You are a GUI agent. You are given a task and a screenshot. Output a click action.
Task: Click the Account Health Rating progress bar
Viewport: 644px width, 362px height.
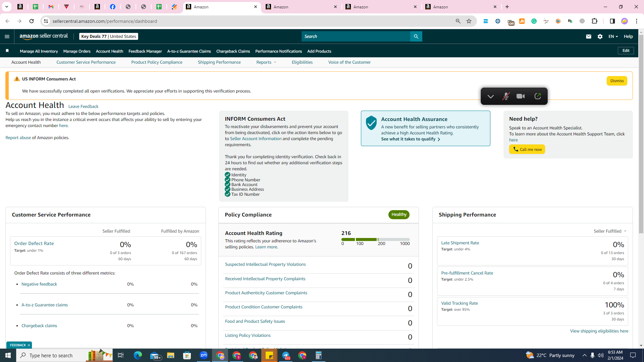click(376, 239)
